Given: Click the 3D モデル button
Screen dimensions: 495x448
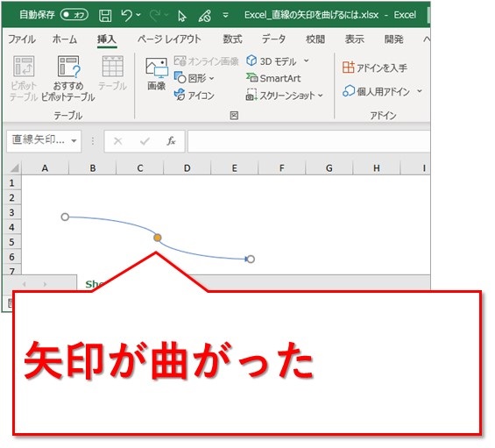Looking at the screenshot, I should point(272,61).
